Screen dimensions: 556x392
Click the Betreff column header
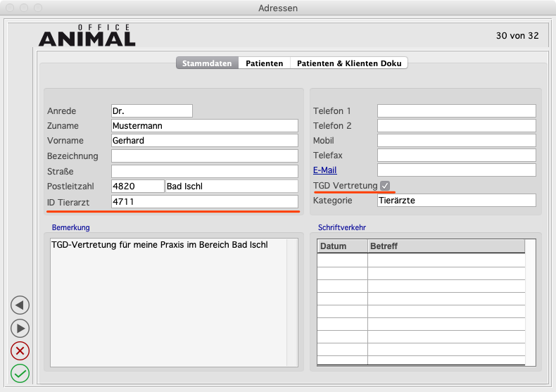446,246
